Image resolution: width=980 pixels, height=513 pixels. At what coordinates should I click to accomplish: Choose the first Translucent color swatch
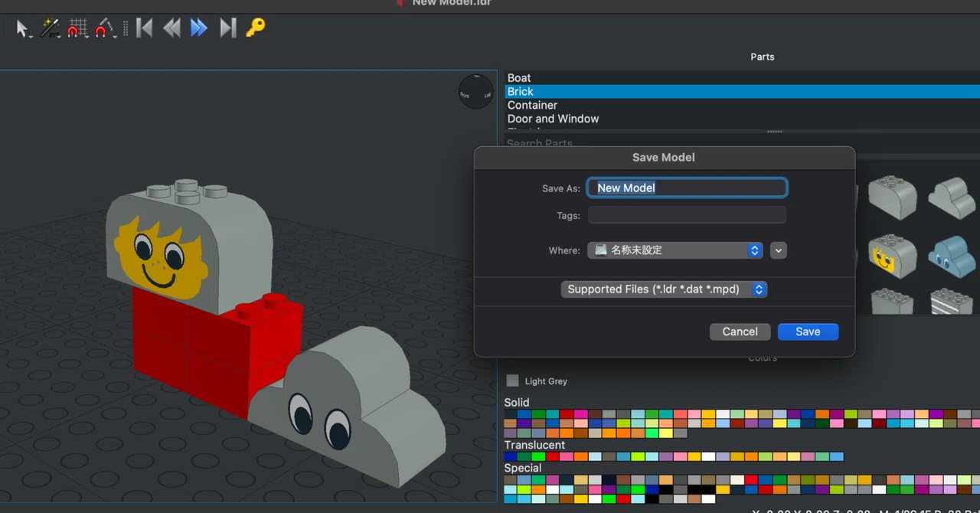(510, 456)
